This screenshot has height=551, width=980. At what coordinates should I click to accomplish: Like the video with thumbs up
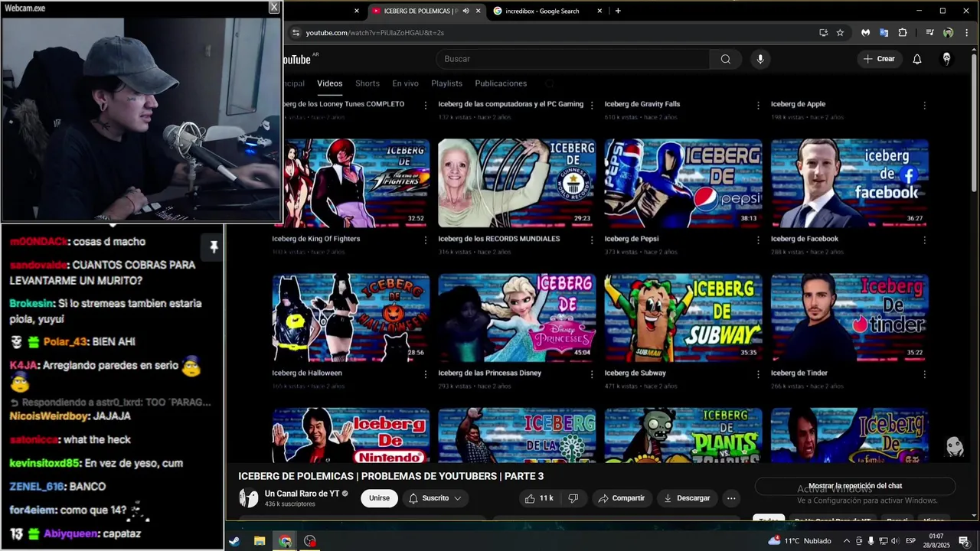tap(537, 498)
